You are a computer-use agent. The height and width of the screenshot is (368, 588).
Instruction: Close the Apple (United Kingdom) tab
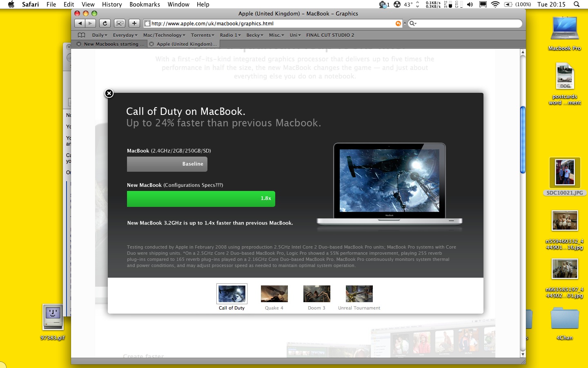[151, 44]
